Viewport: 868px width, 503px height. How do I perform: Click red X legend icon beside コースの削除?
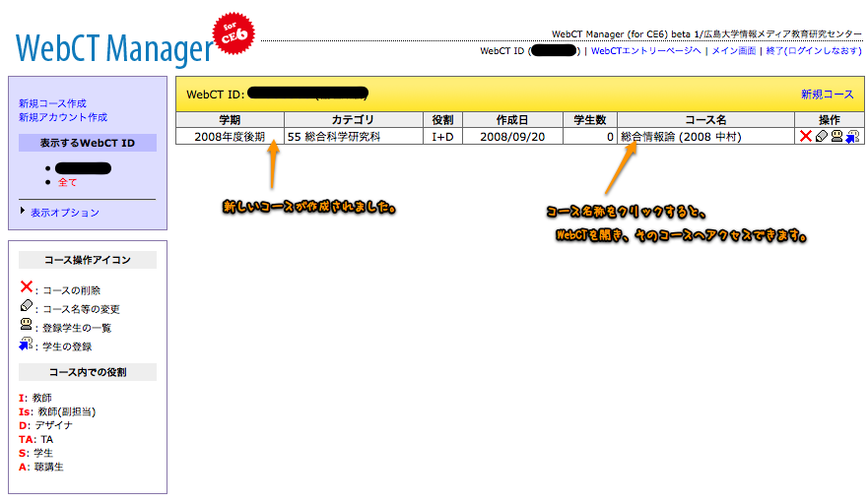[26, 286]
